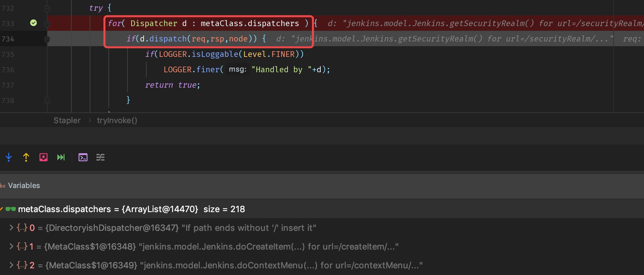
Task: Click the Step Out debugger icon
Action: pyautogui.click(x=26, y=157)
